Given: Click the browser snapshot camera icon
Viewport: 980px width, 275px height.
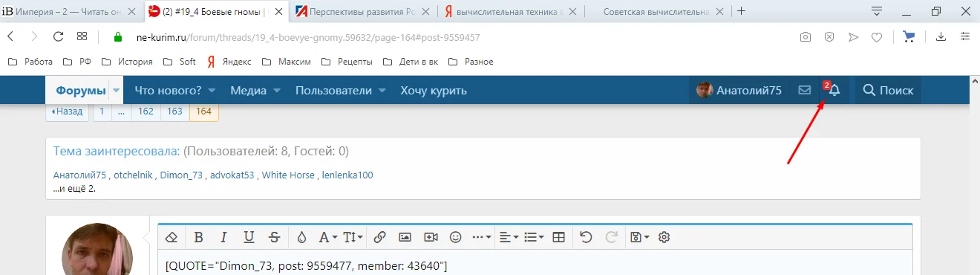Looking at the screenshot, I should click(x=805, y=36).
